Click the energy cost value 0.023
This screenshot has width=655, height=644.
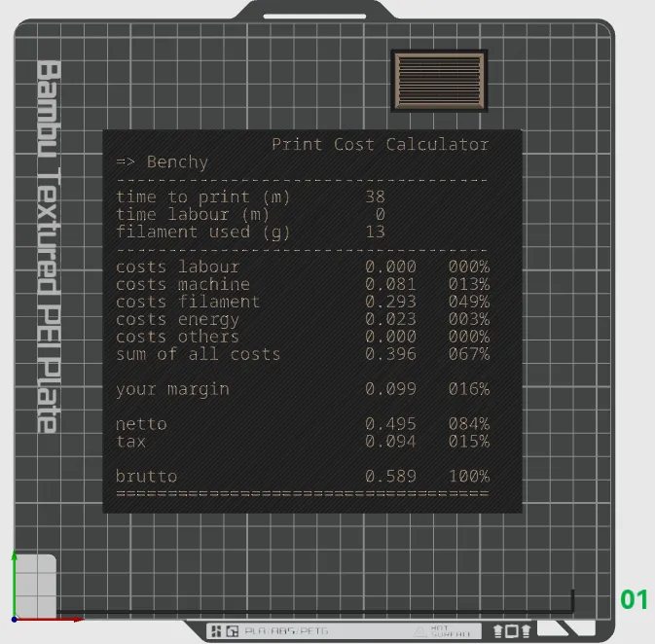[390, 319]
